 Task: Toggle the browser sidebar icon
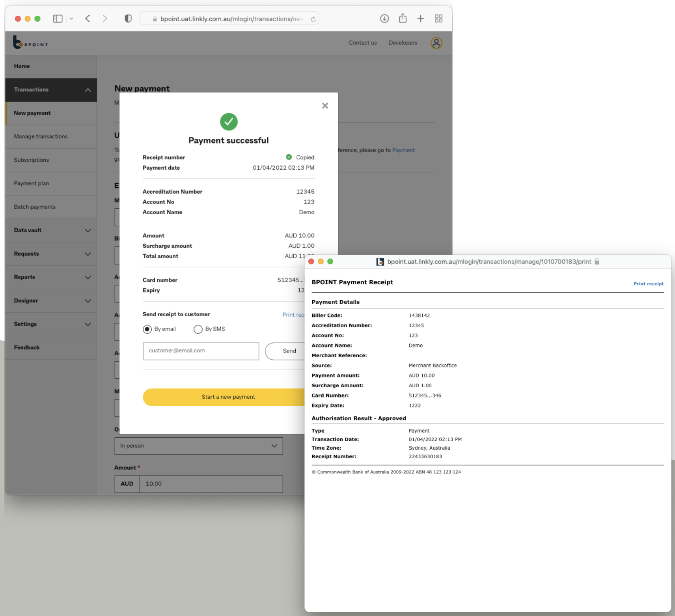[x=58, y=18]
